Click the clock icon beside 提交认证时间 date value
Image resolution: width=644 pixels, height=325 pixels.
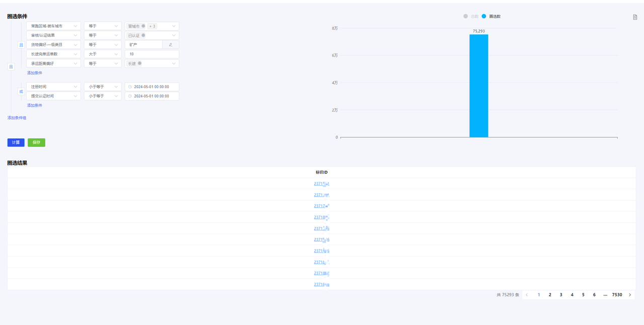tap(129, 96)
